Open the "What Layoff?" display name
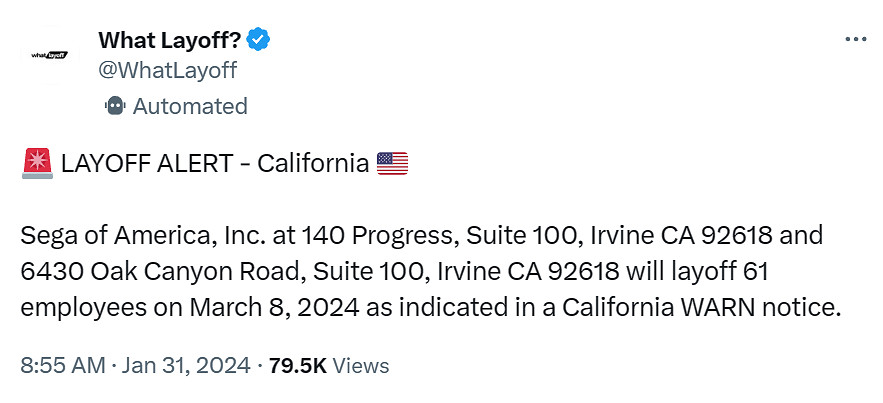 (x=169, y=40)
